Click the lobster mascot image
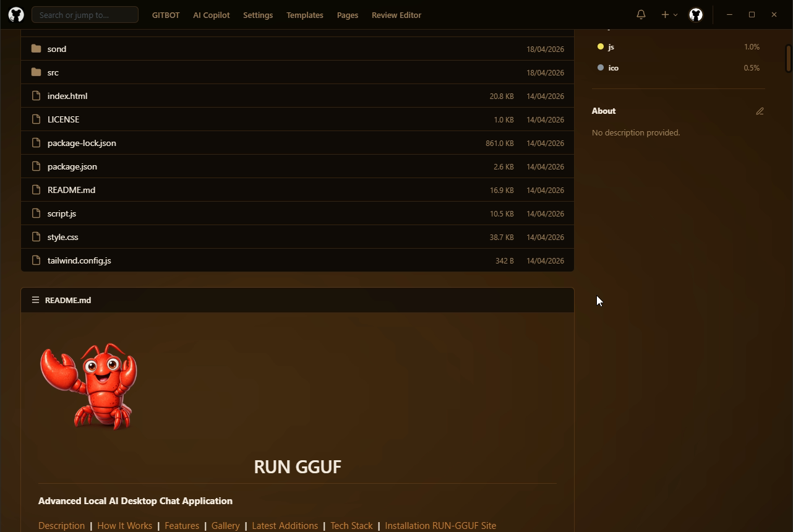This screenshot has width=793, height=532. 88,386
